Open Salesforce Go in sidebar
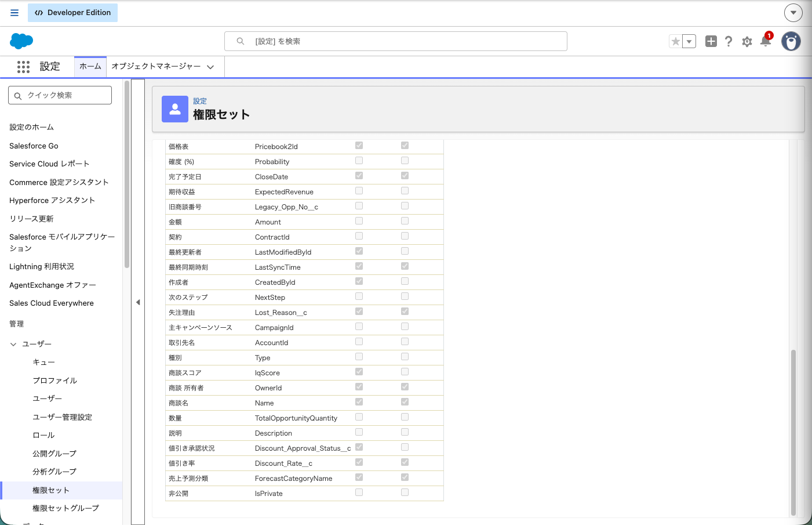Screen dimensions: 812x525 (x=34, y=146)
